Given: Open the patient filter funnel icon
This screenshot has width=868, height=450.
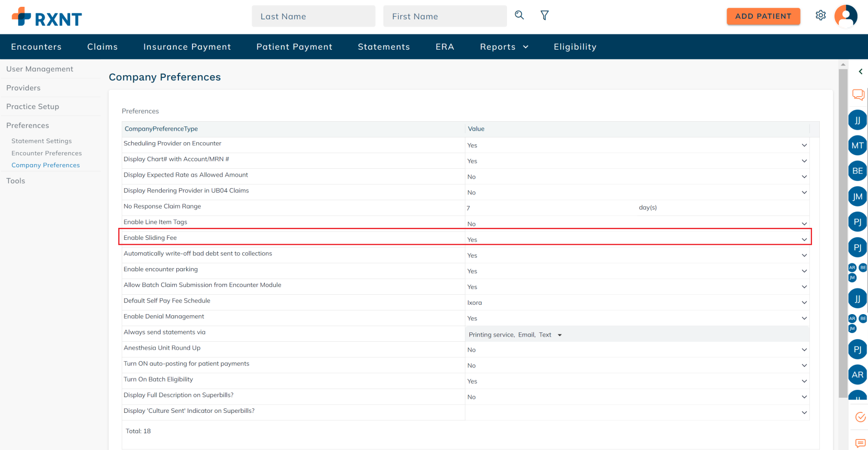Looking at the screenshot, I should [545, 16].
